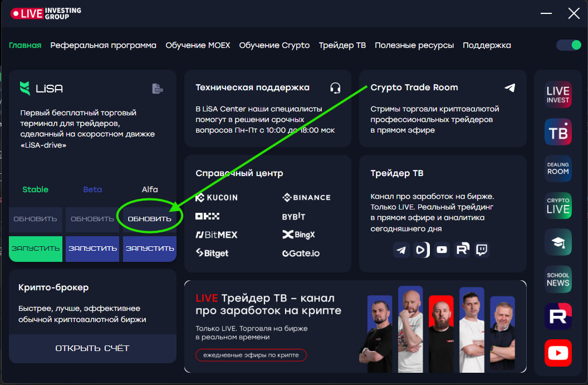Click the Twitch icon under Трейдер ТВ
Viewport: 588px width, 385px height.
(482, 250)
